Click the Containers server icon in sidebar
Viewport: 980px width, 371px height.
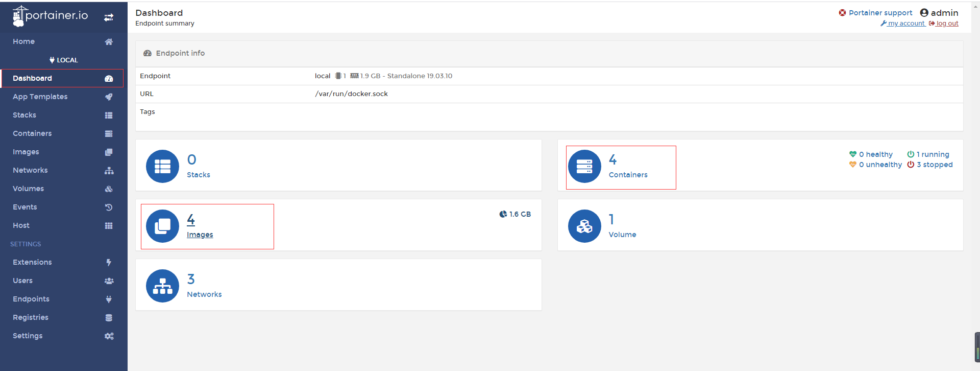click(x=109, y=134)
